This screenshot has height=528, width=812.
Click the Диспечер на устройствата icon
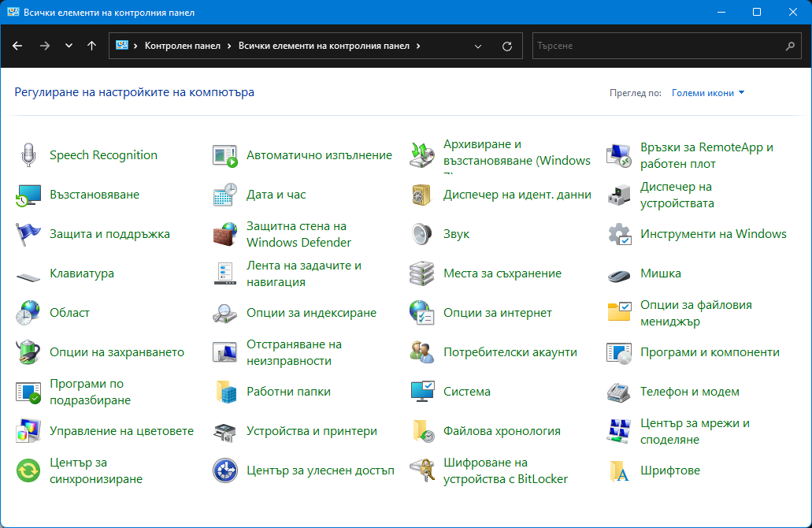point(619,195)
